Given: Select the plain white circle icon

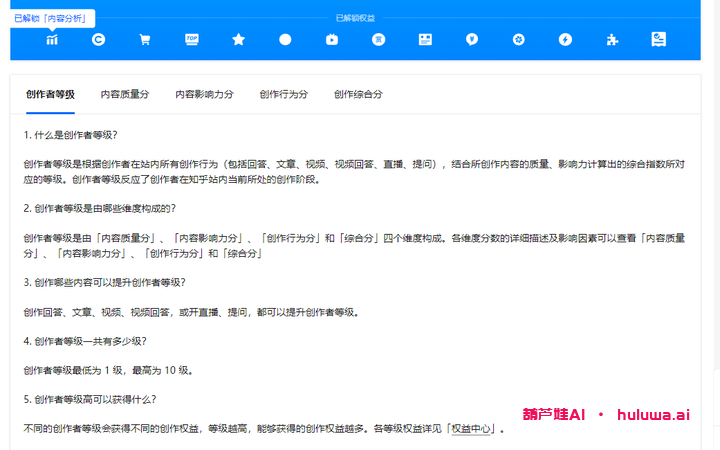Looking at the screenshot, I should [x=285, y=40].
